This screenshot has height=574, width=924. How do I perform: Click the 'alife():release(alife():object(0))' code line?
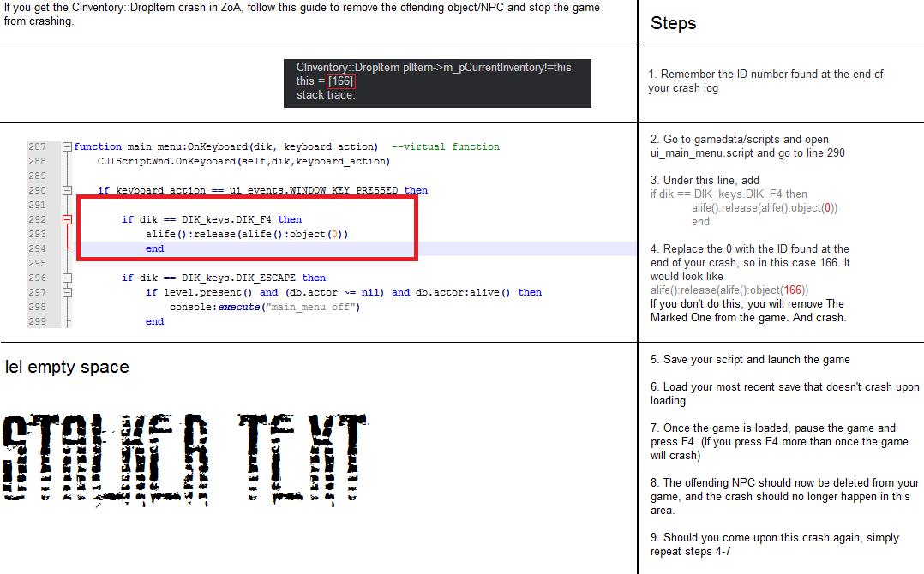pos(247,234)
